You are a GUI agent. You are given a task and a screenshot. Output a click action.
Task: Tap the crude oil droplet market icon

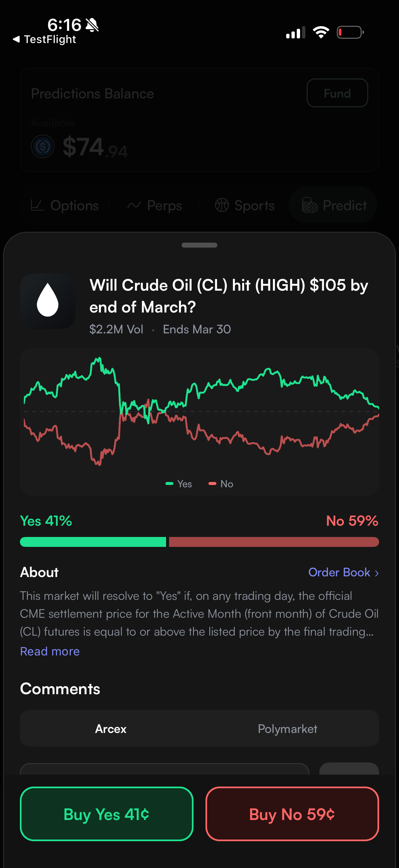pyautogui.click(x=47, y=301)
